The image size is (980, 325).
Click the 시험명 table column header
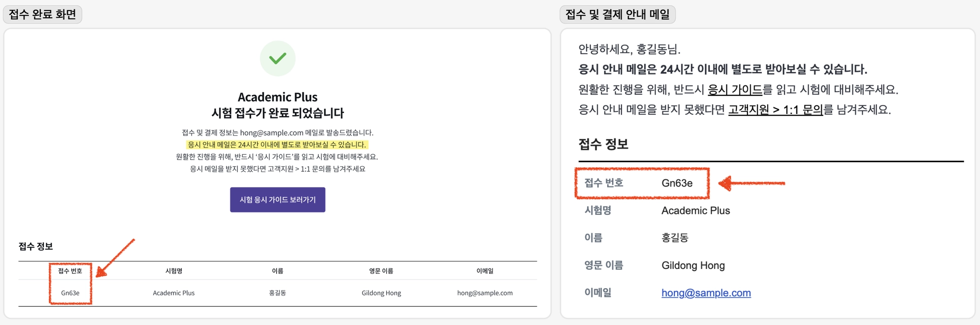(x=174, y=271)
